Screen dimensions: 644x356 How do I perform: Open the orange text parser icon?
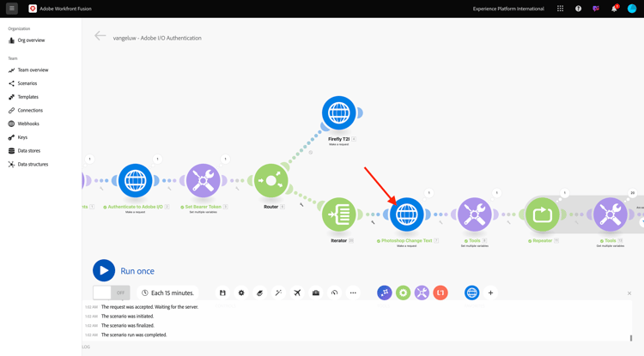[440, 293]
